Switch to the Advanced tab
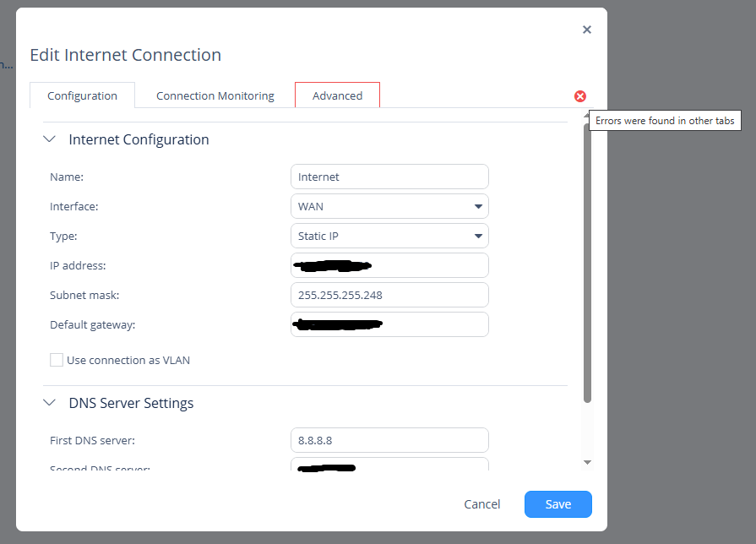 (337, 95)
